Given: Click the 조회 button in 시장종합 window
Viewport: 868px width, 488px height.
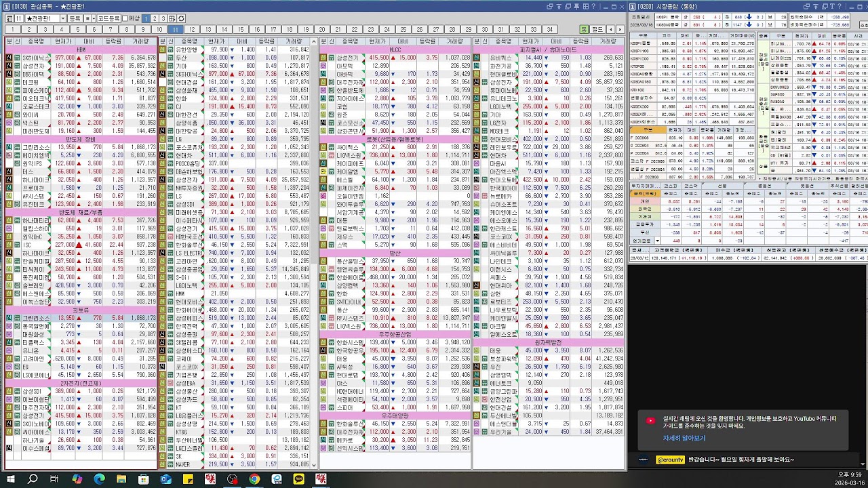Looking at the screenshot, I should click(863, 24).
